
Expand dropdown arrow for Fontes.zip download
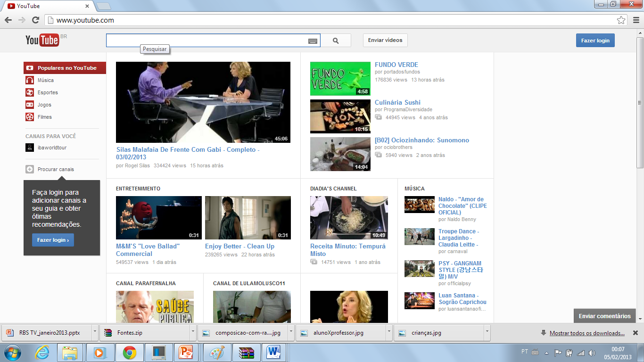coord(193,332)
